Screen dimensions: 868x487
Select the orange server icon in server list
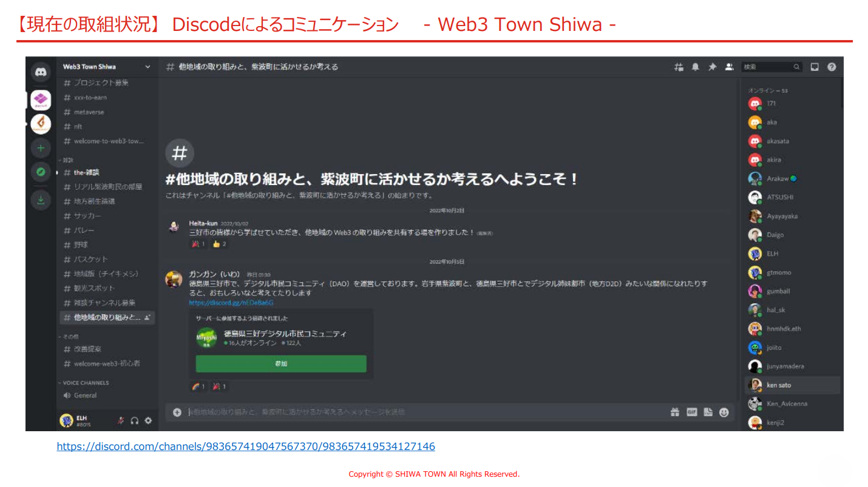point(41,124)
